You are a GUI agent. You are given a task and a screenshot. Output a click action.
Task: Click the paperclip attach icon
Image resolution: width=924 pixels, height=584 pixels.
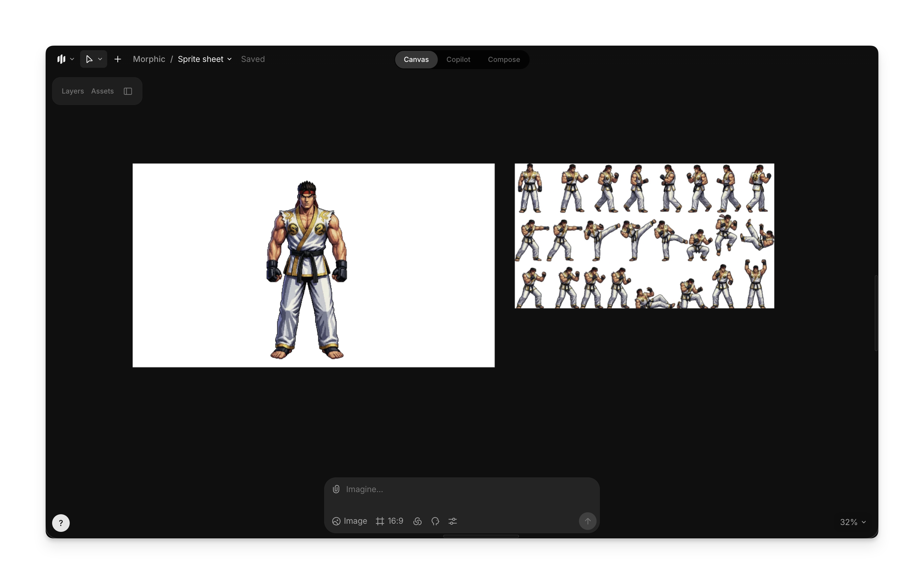click(336, 489)
